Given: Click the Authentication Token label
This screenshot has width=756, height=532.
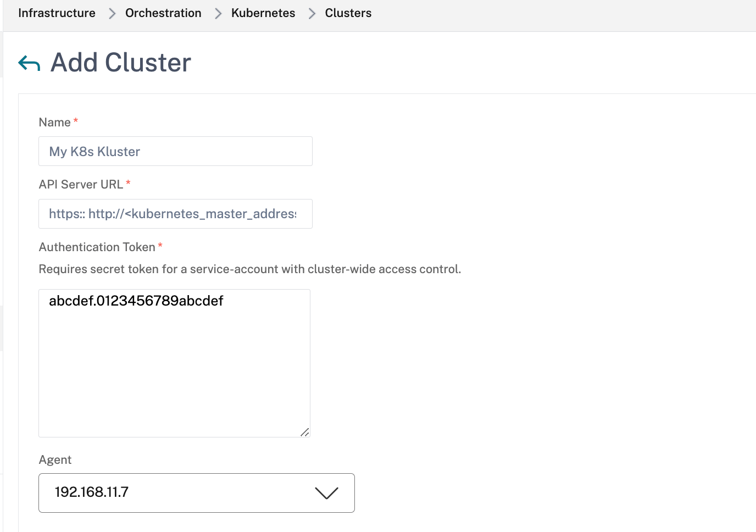Looking at the screenshot, I should 97,247.
